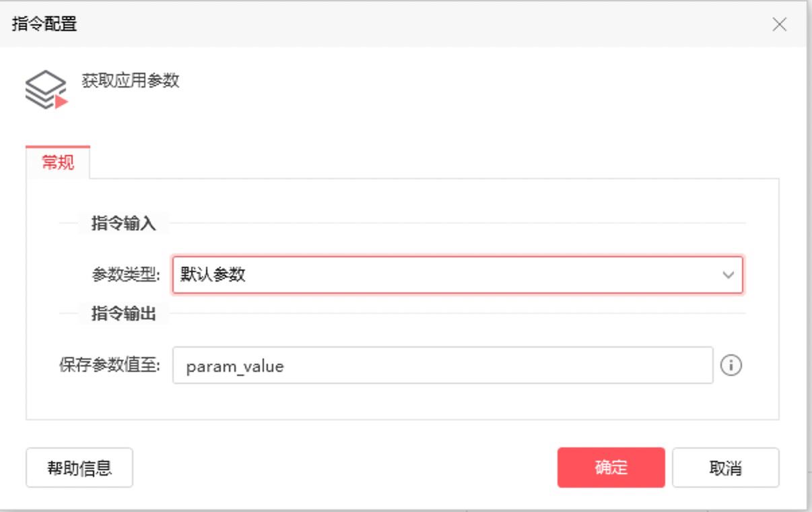This screenshot has width=812, height=512.
Task: Click the info icon beside param_value field
Action: [731, 366]
